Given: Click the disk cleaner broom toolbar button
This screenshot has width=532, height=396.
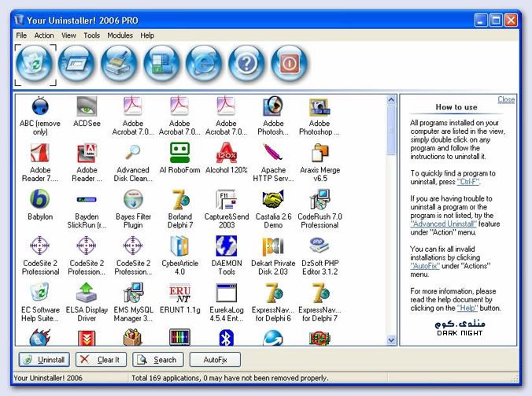Looking at the screenshot, I should pyautogui.click(x=119, y=64).
